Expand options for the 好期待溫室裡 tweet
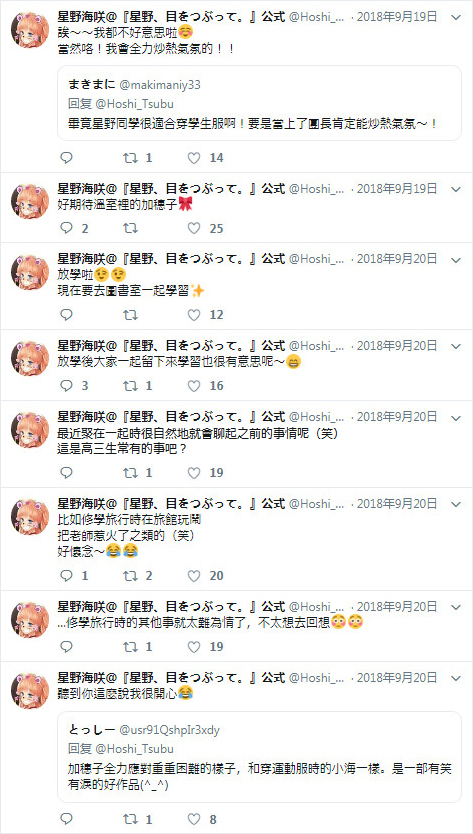473x834 pixels. click(456, 189)
